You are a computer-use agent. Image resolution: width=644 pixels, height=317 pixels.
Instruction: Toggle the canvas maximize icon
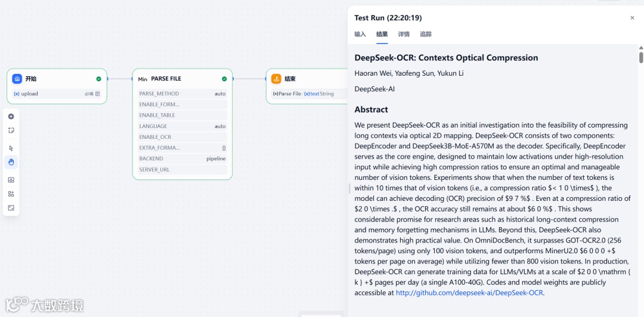[11, 208]
